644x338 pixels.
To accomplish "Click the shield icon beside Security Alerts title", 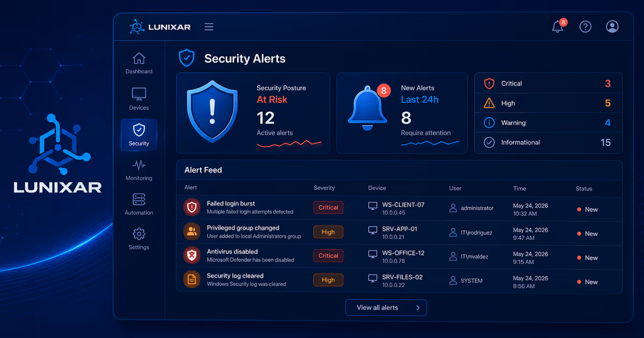I will click(187, 58).
